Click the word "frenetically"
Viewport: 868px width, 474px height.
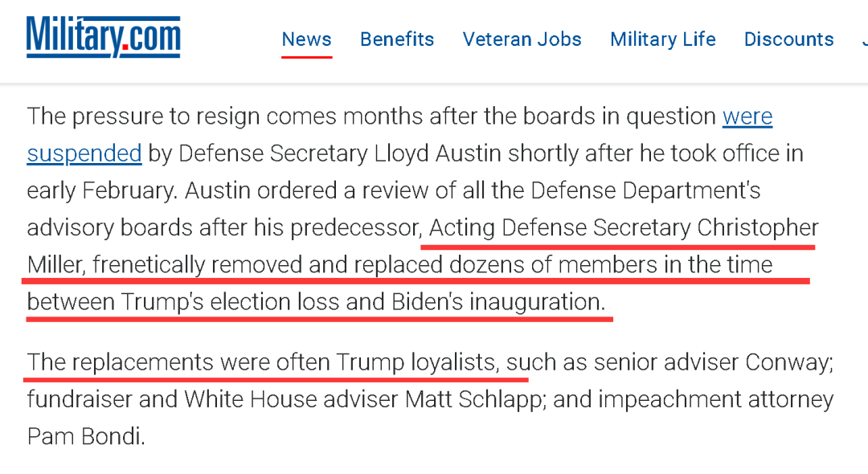[x=149, y=265]
